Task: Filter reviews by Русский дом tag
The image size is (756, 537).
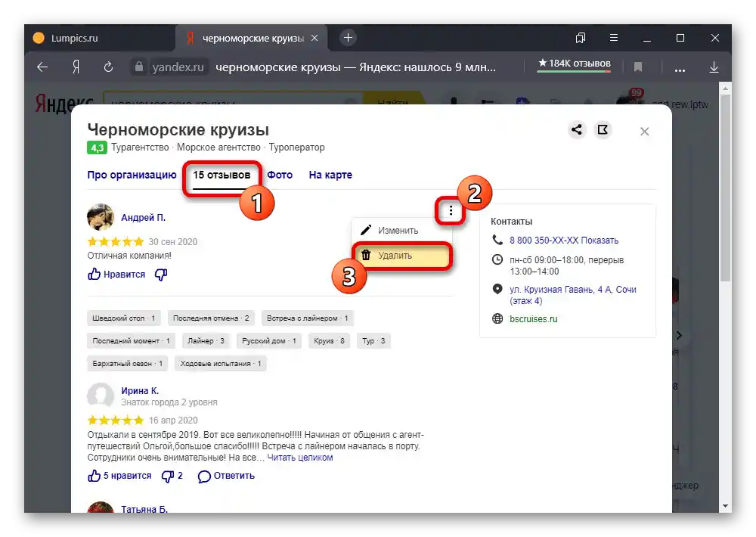Action: pyautogui.click(x=269, y=341)
